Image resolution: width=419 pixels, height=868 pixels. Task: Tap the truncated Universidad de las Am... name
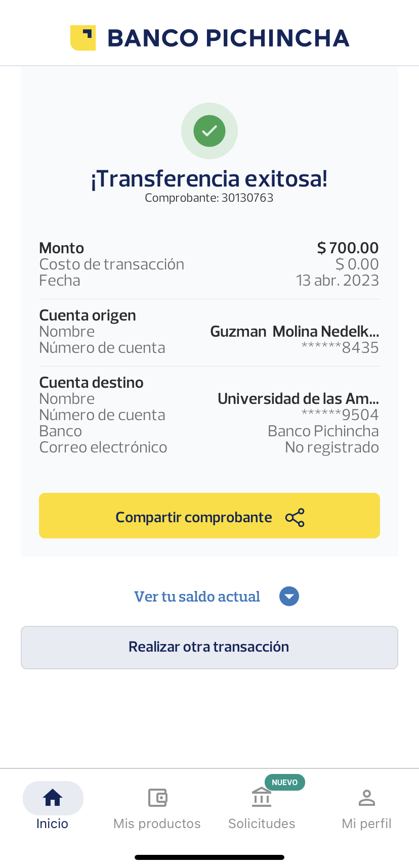[298, 399]
